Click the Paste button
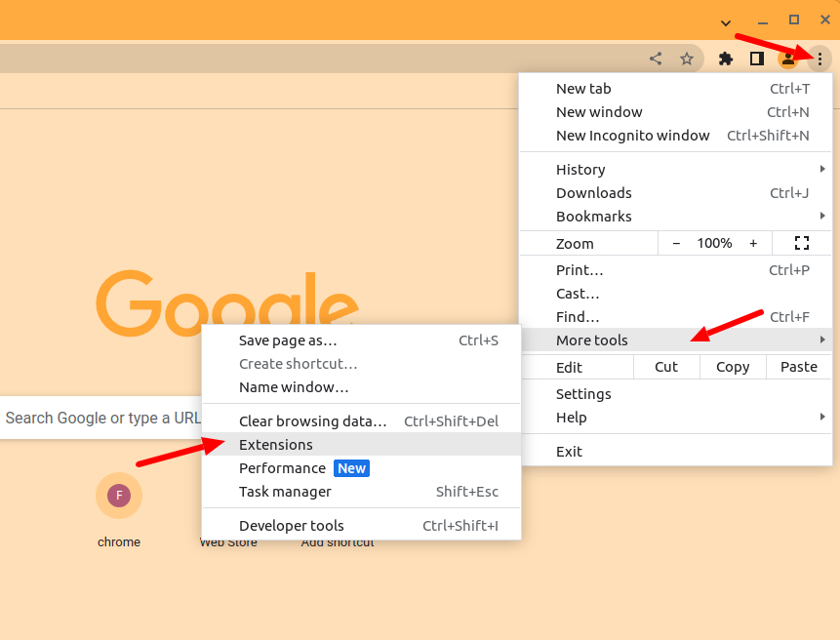This screenshot has width=840, height=640. coord(799,367)
